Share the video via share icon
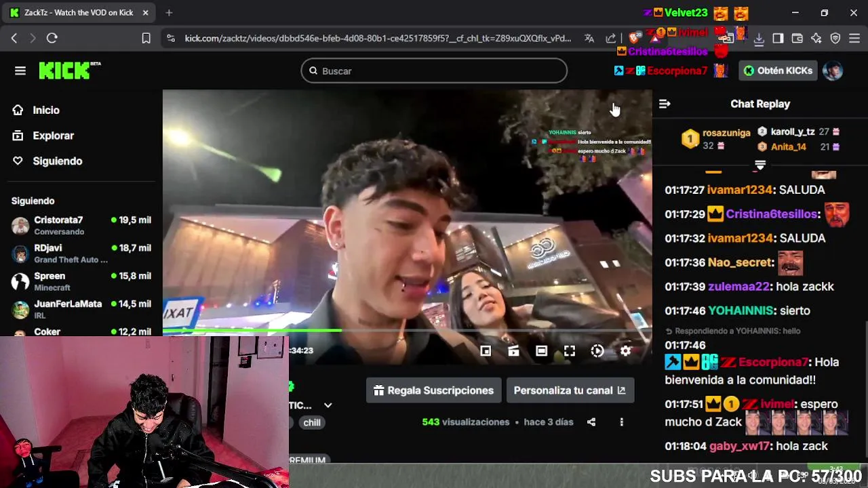 pos(591,422)
